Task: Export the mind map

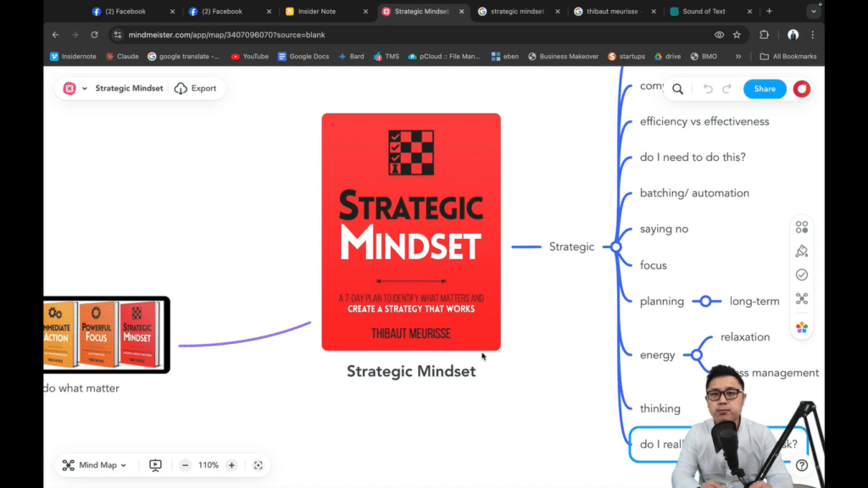Action: point(196,88)
